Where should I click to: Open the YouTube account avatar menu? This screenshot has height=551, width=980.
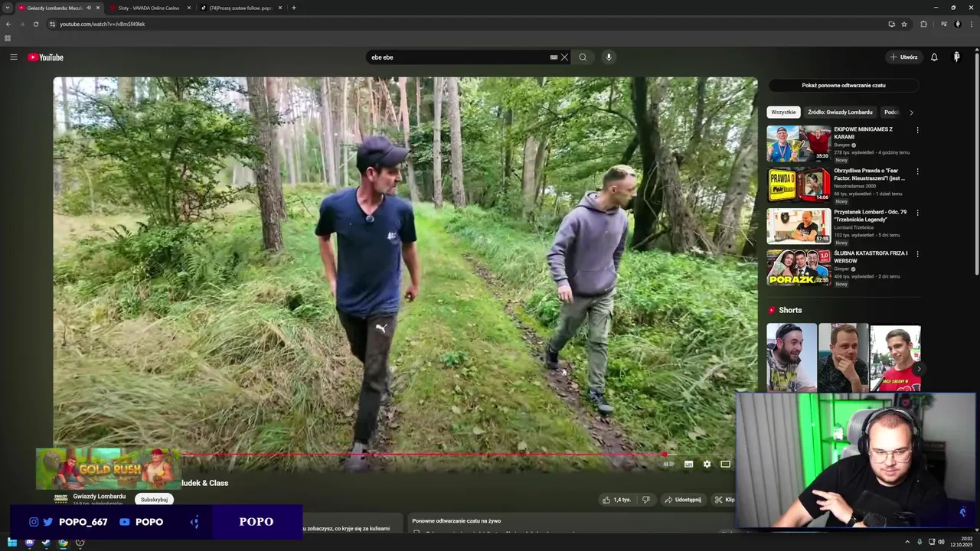point(956,57)
